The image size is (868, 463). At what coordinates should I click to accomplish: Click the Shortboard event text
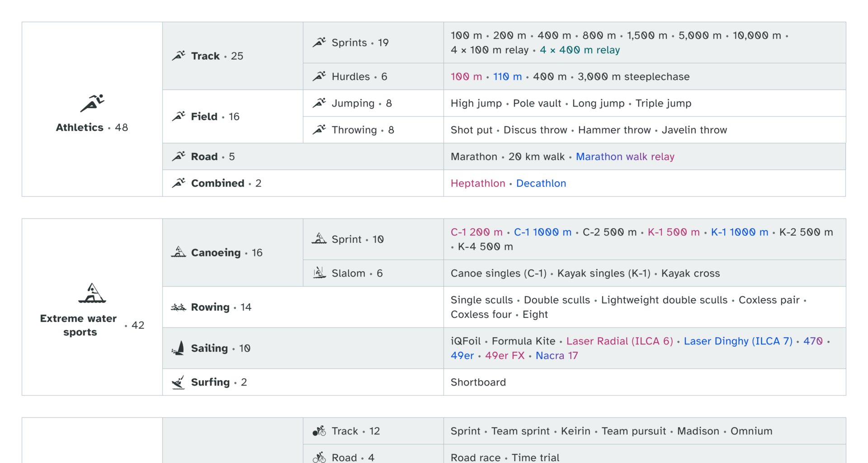point(478,382)
